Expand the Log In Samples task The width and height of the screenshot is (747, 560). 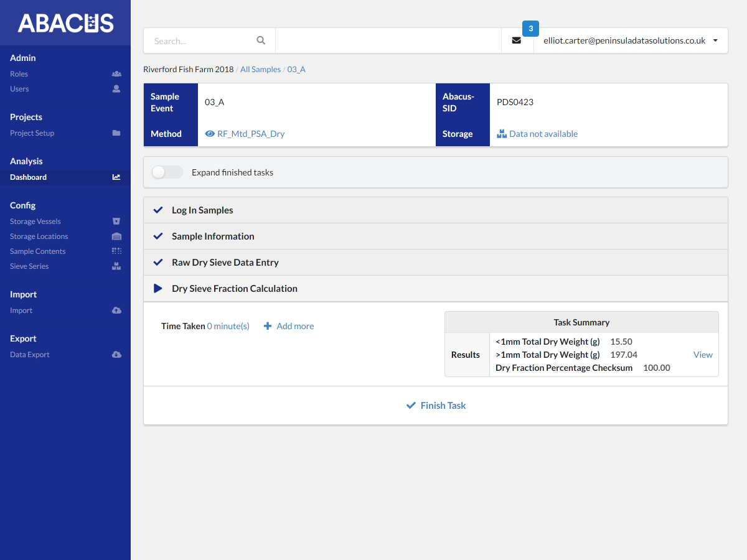pyautogui.click(x=436, y=210)
